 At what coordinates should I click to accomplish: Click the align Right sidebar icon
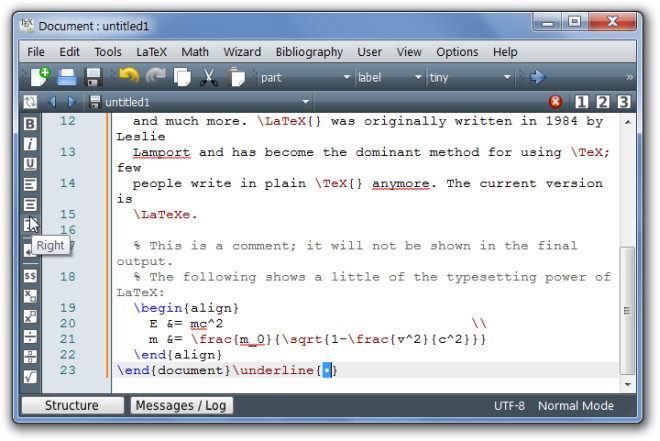click(29, 224)
